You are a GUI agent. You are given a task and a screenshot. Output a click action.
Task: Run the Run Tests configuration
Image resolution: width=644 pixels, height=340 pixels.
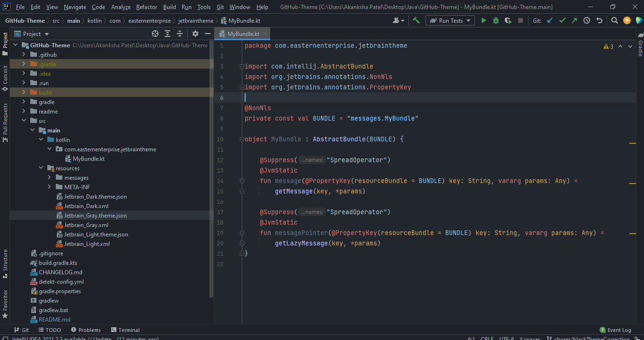pos(484,20)
